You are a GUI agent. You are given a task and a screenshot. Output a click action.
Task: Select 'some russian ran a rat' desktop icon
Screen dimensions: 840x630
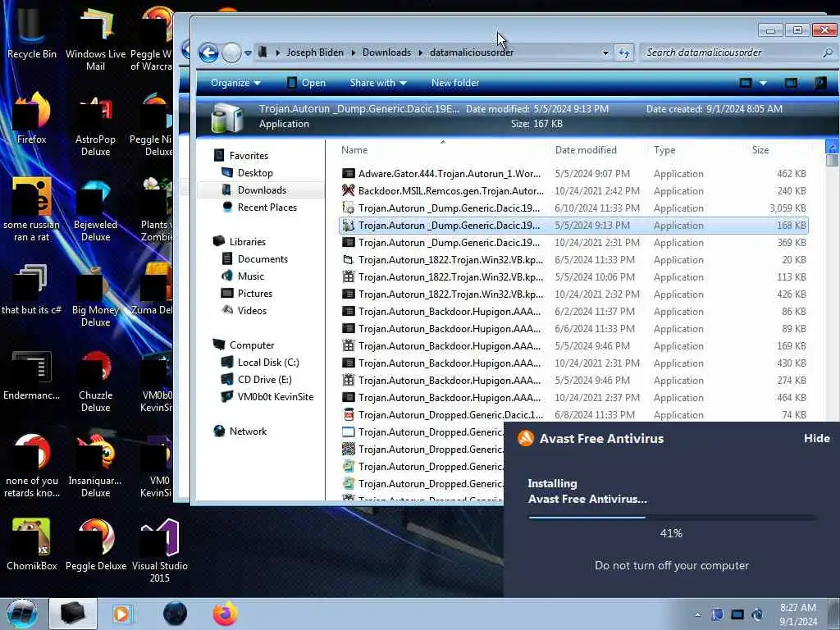(x=31, y=210)
